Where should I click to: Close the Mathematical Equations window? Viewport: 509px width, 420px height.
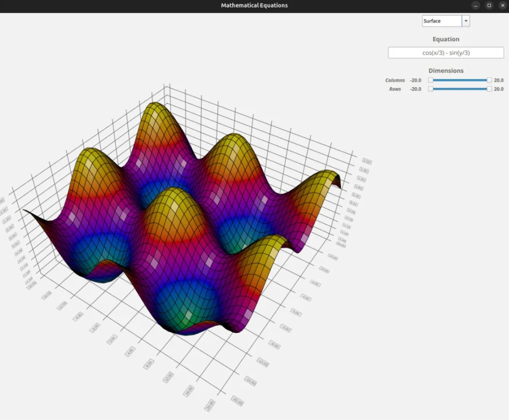pos(502,5)
